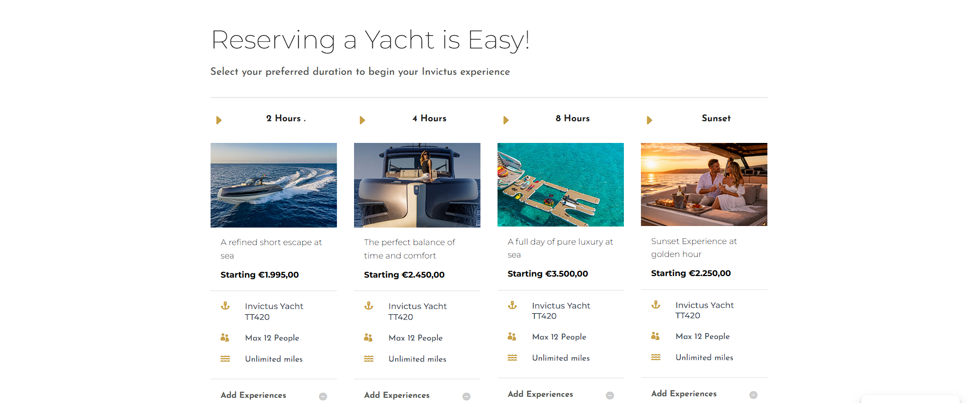Open Add Experiences in the 8 Hours column

click(610, 395)
